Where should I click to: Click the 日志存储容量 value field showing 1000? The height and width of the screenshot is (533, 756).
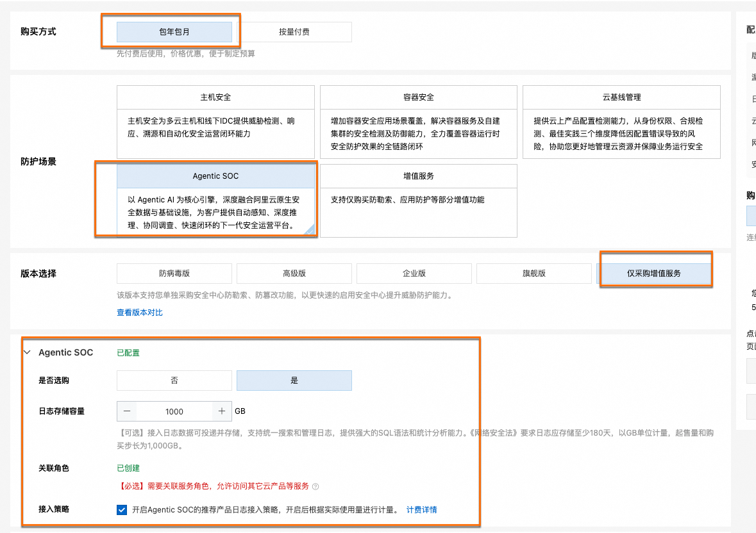click(174, 411)
